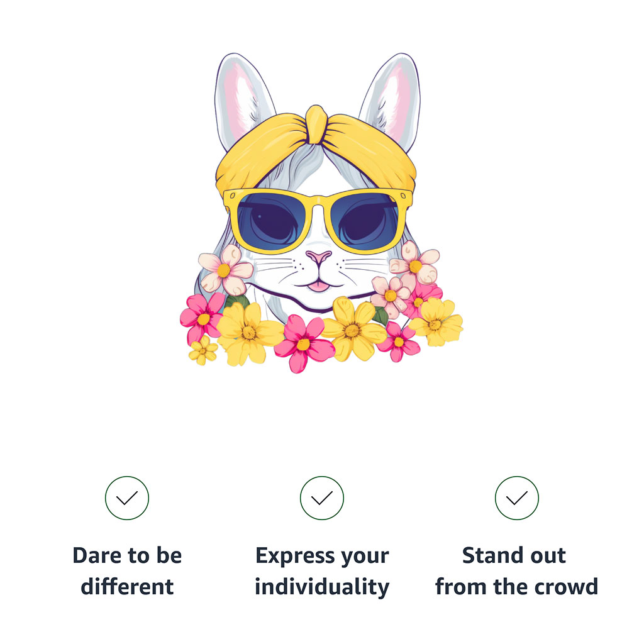Click the large yellow flower left of center
Screen dimensions: 644x644
[x=248, y=333]
